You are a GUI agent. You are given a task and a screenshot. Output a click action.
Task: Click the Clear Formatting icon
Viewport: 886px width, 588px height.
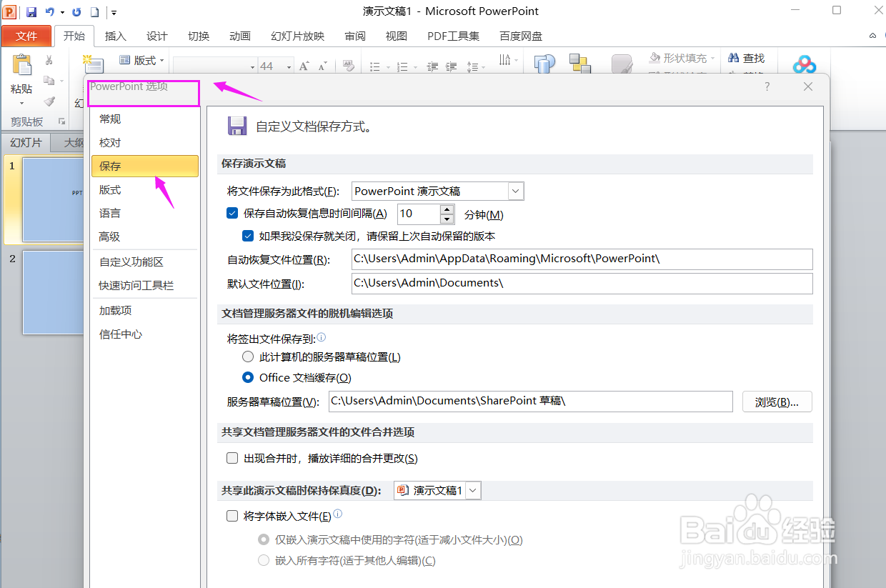(349, 66)
